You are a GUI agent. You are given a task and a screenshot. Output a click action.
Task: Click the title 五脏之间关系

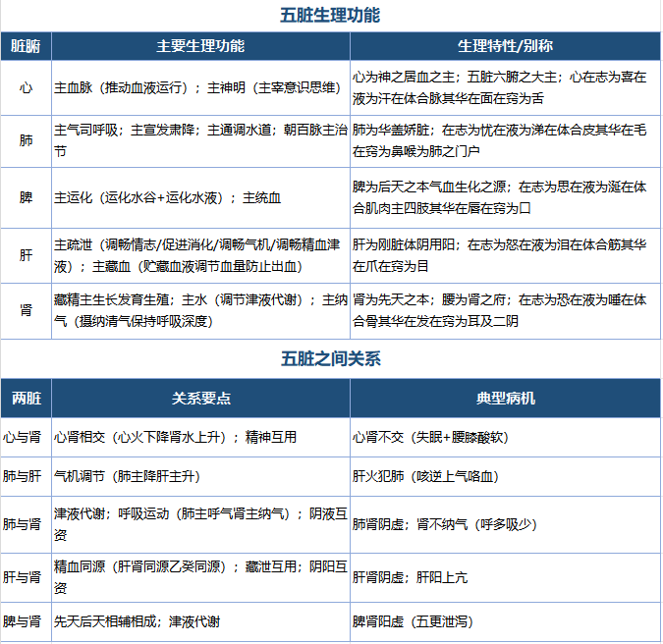tap(331, 359)
